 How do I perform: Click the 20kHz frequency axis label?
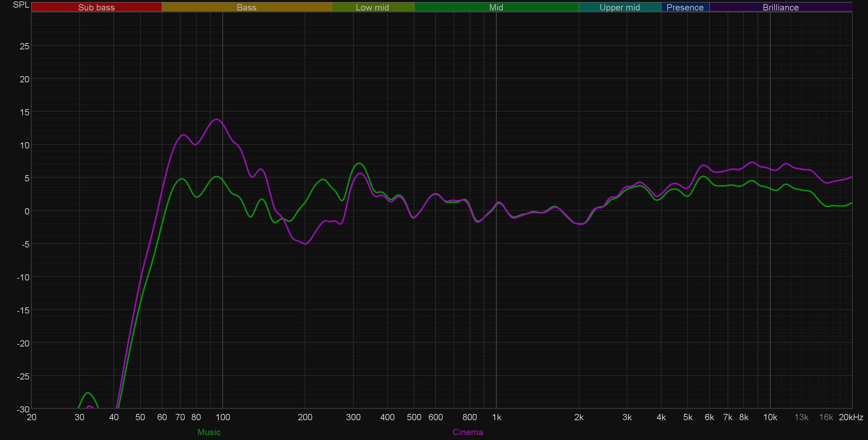(x=851, y=417)
